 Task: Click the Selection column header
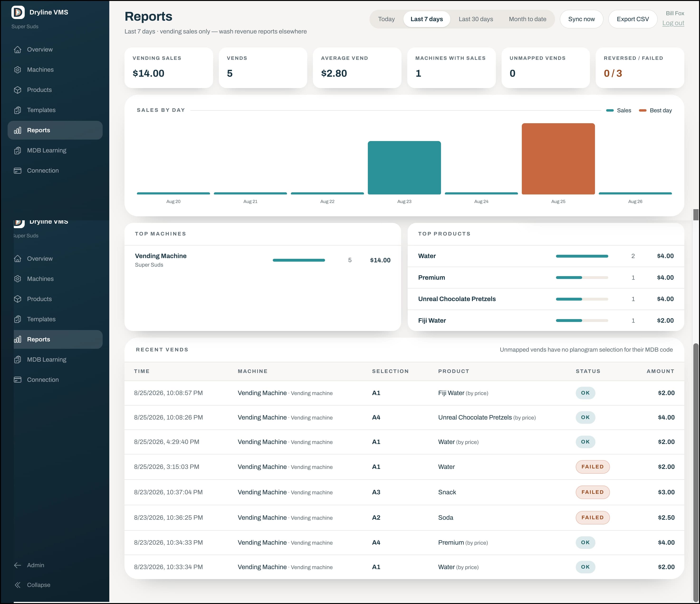click(390, 371)
